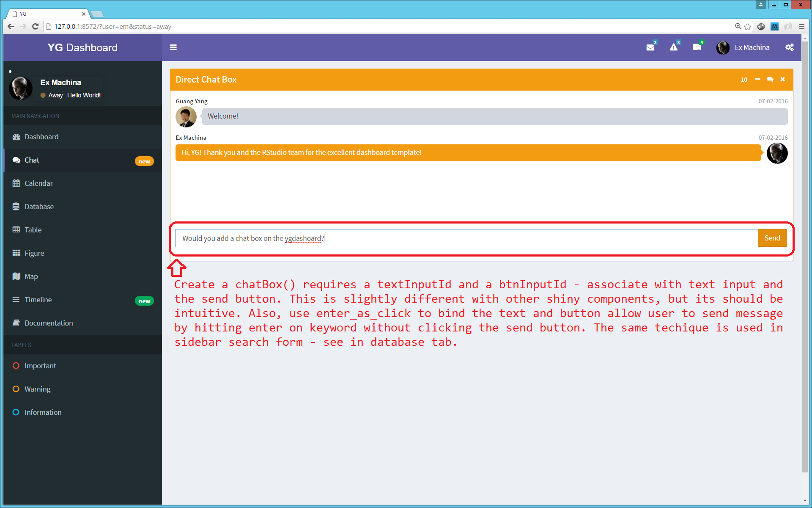Open the Documentation navigation item

click(x=48, y=323)
